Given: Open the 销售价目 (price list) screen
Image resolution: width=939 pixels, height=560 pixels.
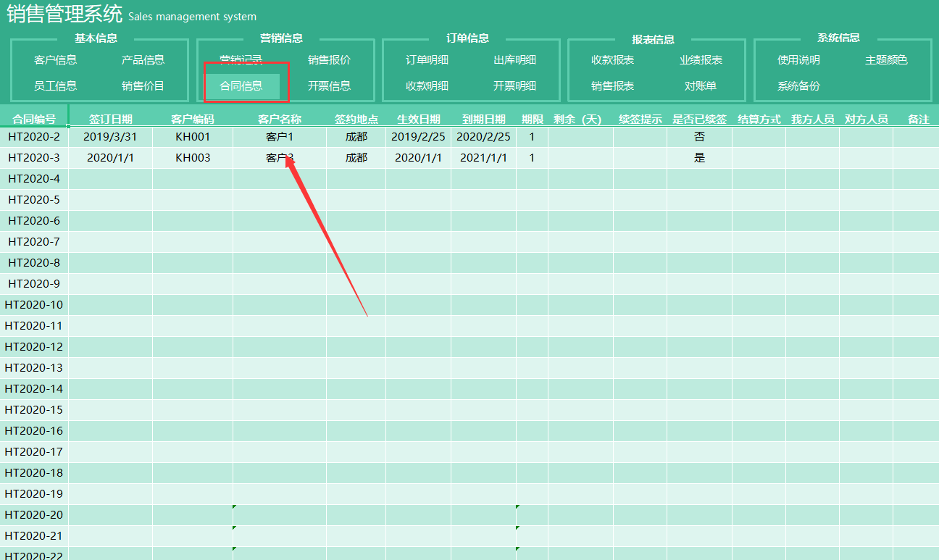Looking at the screenshot, I should point(143,85).
